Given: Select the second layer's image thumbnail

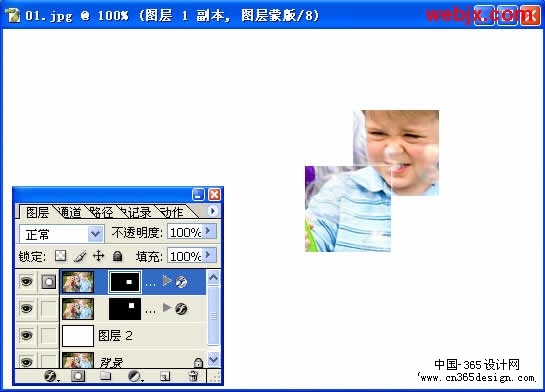Looking at the screenshot, I should point(78,309).
